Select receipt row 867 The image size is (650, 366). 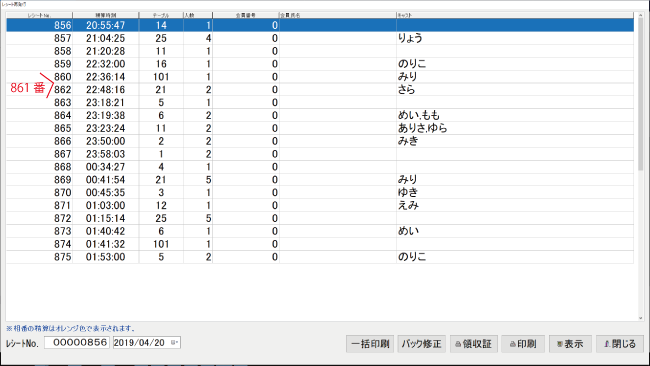coord(320,154)
